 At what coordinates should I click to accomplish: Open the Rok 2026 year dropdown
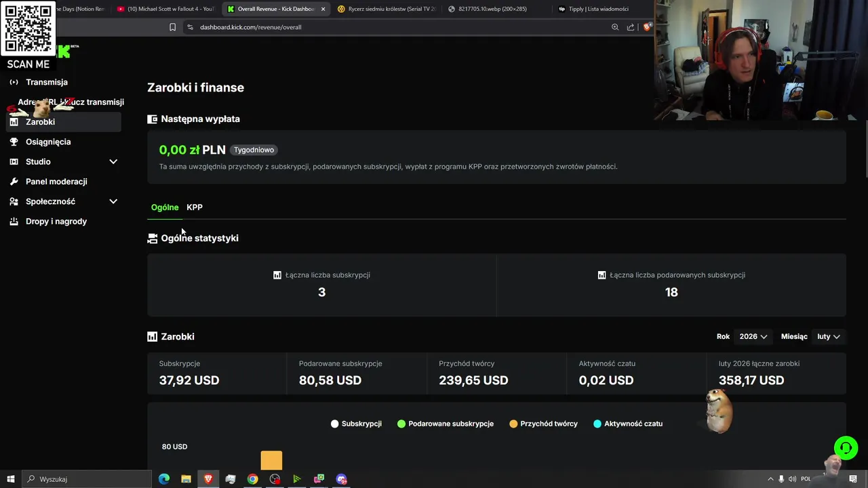(753, 337)
